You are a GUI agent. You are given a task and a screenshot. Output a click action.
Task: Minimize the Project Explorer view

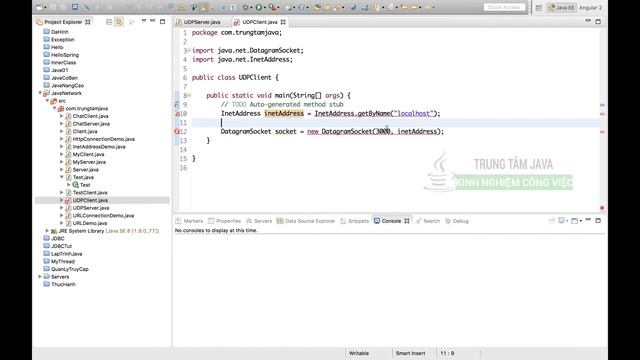click(x=153, y=21)
